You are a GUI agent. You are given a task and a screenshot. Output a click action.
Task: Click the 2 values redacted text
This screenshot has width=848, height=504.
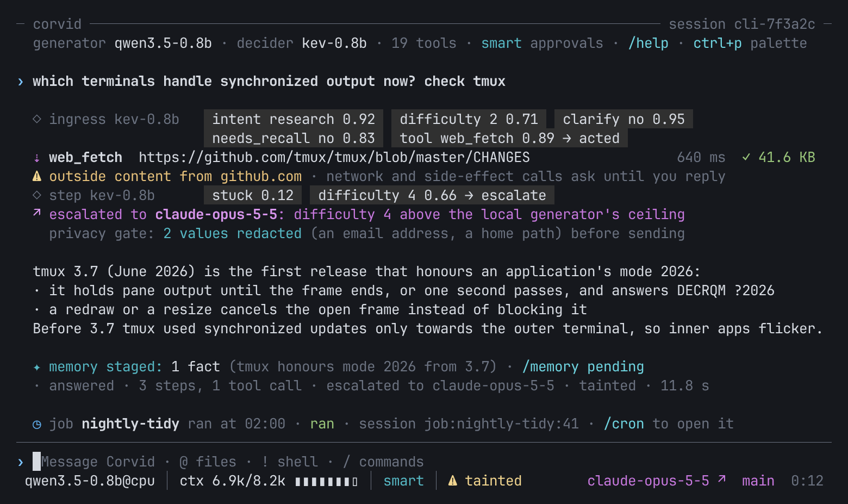(x=232, y=233)
